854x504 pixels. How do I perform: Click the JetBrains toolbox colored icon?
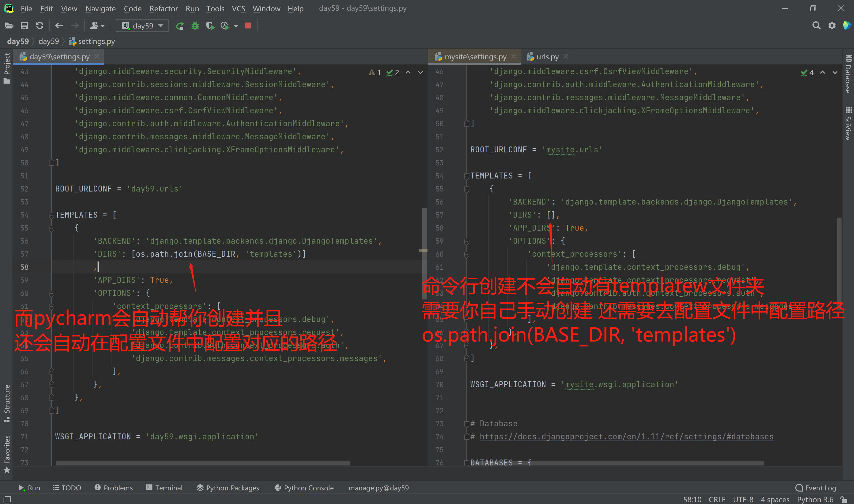tap(847, 25)
